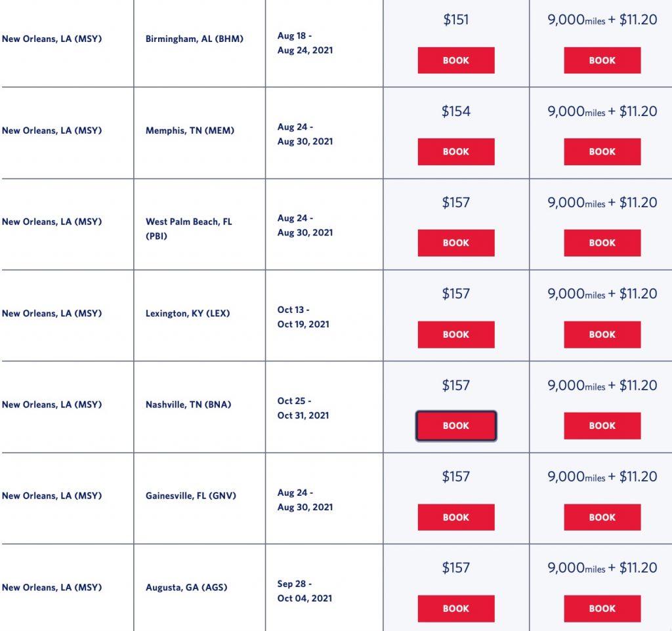
Task: Select the Nashville, TN (BNA) destination text
Action: point(188,405)
